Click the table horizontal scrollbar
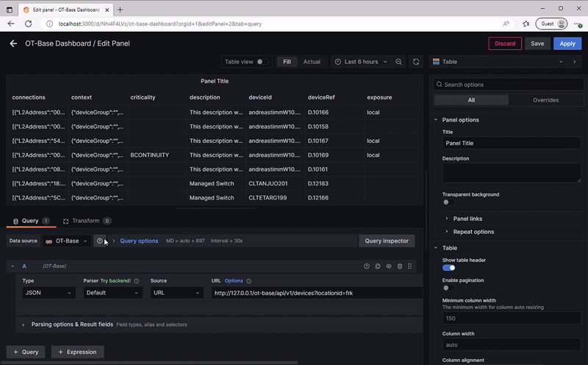Screen dimensions: 588x365 215,208
